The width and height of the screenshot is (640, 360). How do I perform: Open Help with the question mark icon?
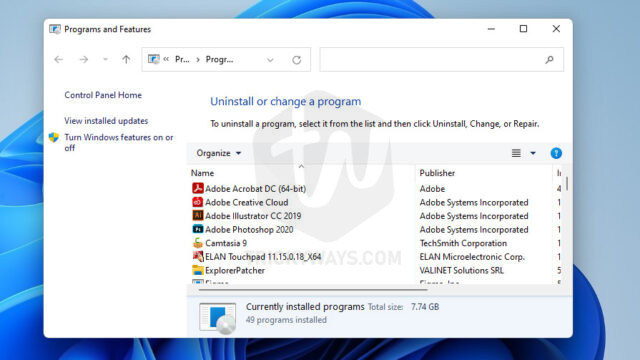(556, 153)
